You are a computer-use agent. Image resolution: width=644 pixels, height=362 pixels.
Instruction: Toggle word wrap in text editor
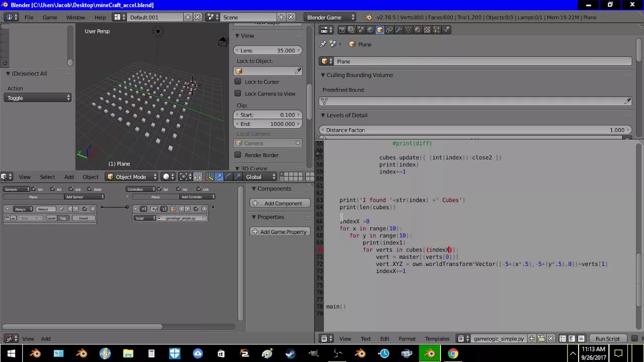(x=572, y=338)
